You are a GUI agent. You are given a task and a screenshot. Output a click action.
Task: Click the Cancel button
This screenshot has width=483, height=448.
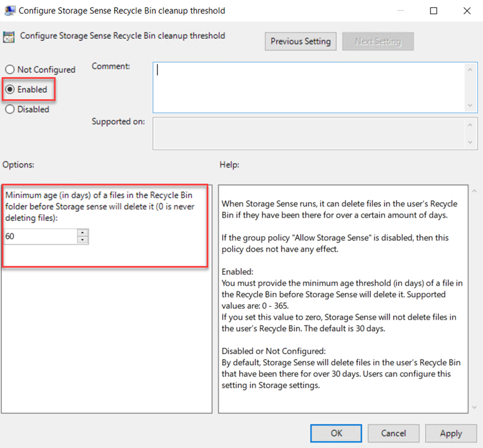coord(393,433)
